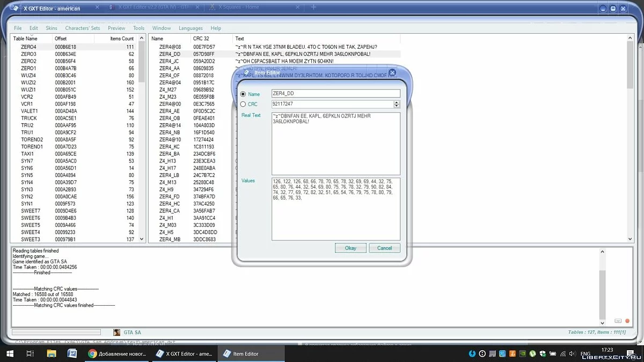Open the volume control speaker icon
This screenshot has width=644, height=362.
572,354
